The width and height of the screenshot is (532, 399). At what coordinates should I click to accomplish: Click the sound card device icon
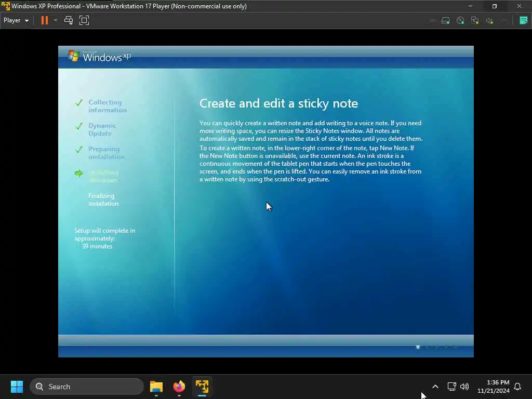(x=489, y=21)
